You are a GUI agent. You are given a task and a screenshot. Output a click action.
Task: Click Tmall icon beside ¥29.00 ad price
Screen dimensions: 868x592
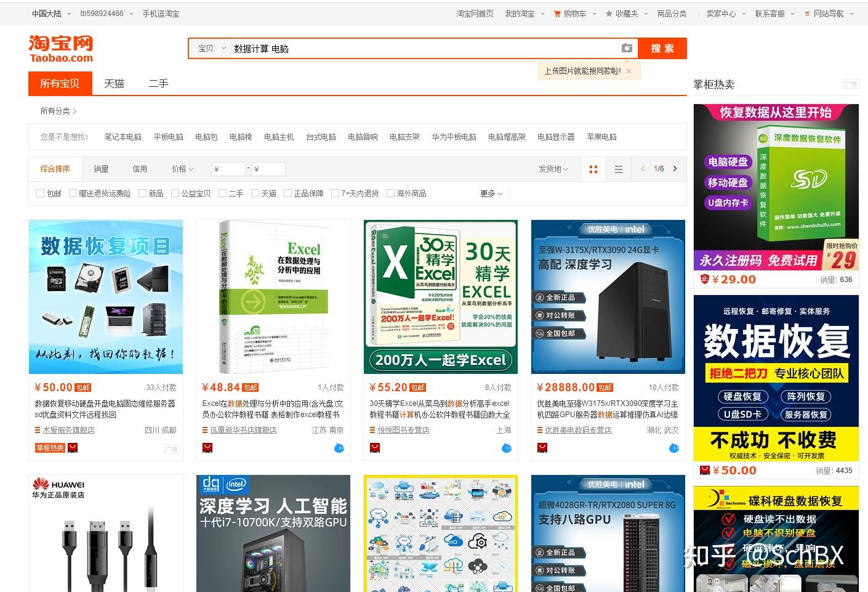(x=705, y=279)
